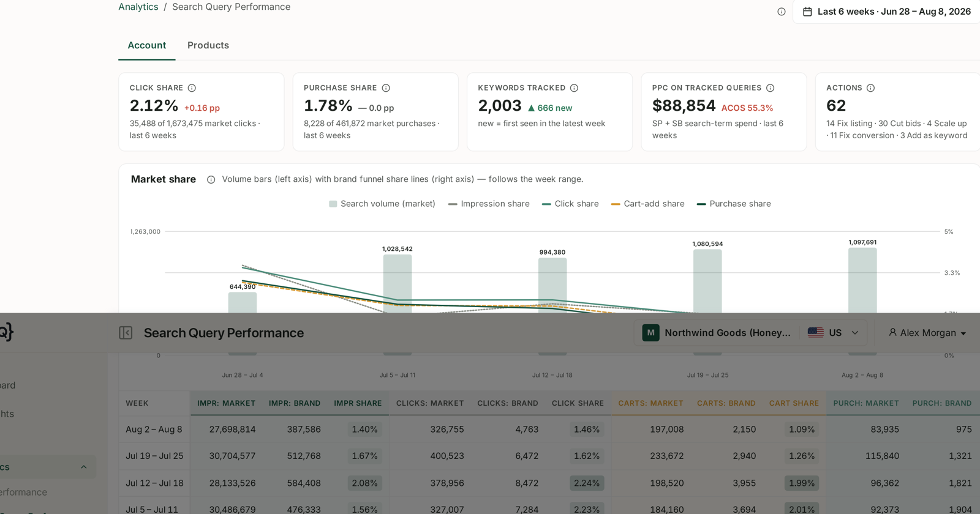Screen dimensions: 980x514
Task: Click the US flag icon
Action: [x=815, y=333]
